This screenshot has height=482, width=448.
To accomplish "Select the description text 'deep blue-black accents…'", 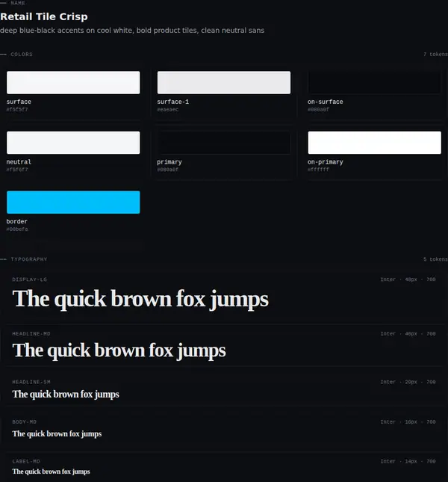I will [132, 31].
